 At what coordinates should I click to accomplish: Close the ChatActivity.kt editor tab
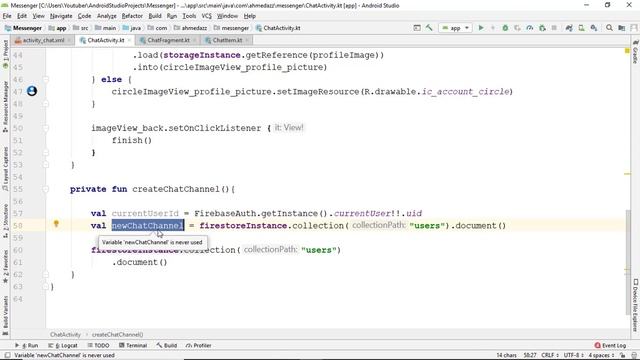pyautogui.click(x=129, y=40)
